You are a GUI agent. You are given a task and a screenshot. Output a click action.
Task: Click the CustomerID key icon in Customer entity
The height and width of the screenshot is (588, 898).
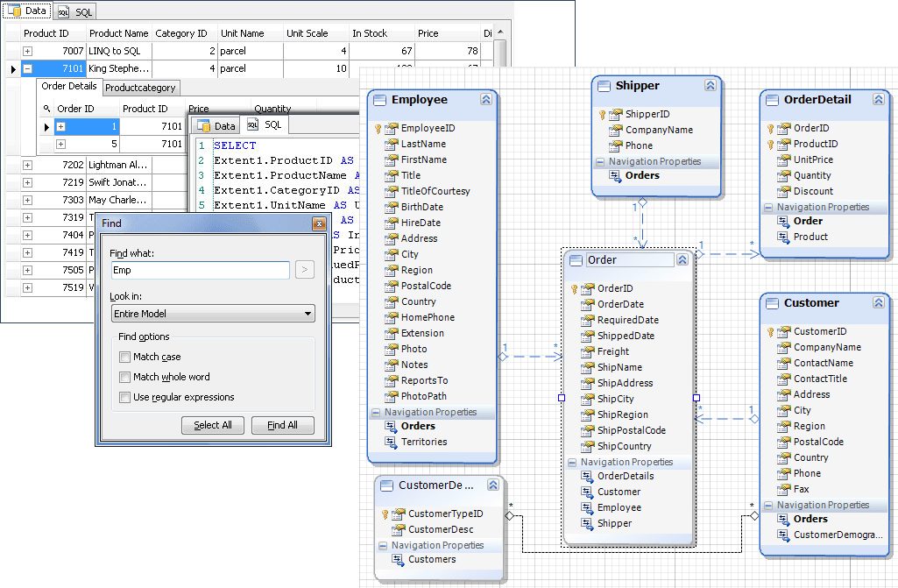[x=771, y=332]
